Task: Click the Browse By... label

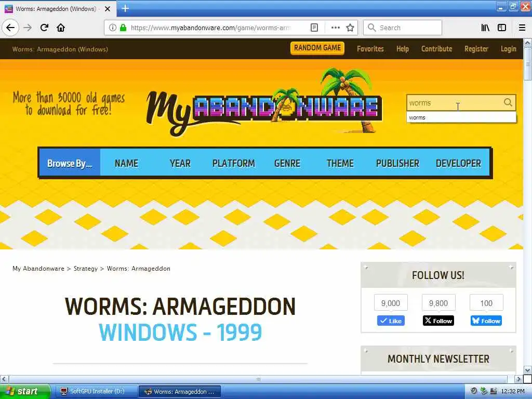Action: pyautogui.click(x=70, y=163)
